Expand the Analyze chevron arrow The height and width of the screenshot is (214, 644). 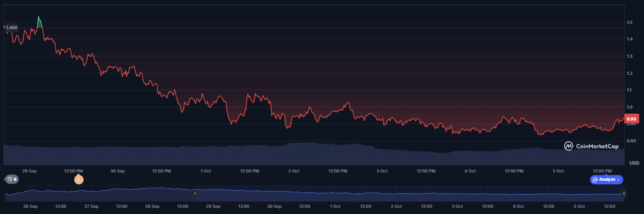tap(619, 179)
